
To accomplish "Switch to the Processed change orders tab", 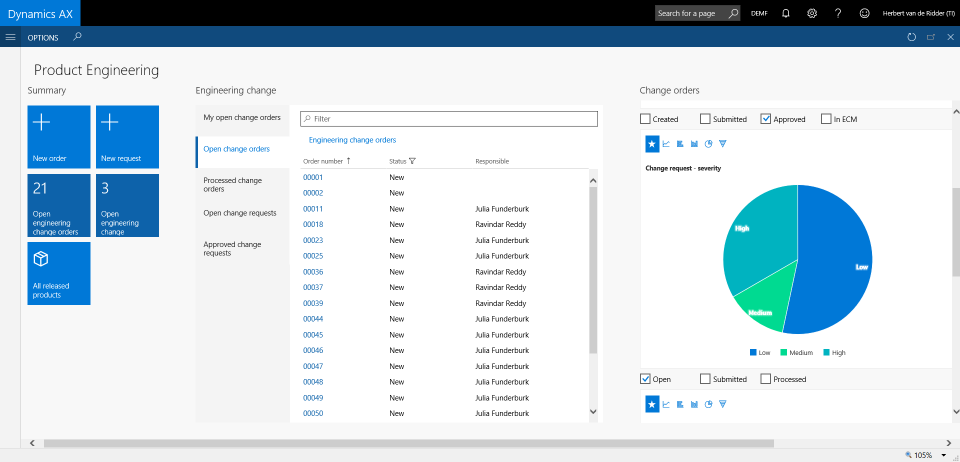I will 233,185.
